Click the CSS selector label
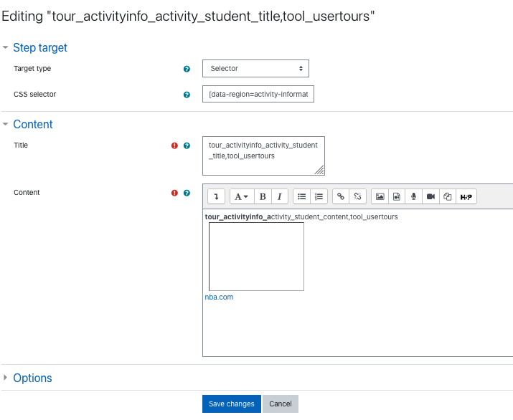Screen dimensions: 513x420 [x=34, y=95]
